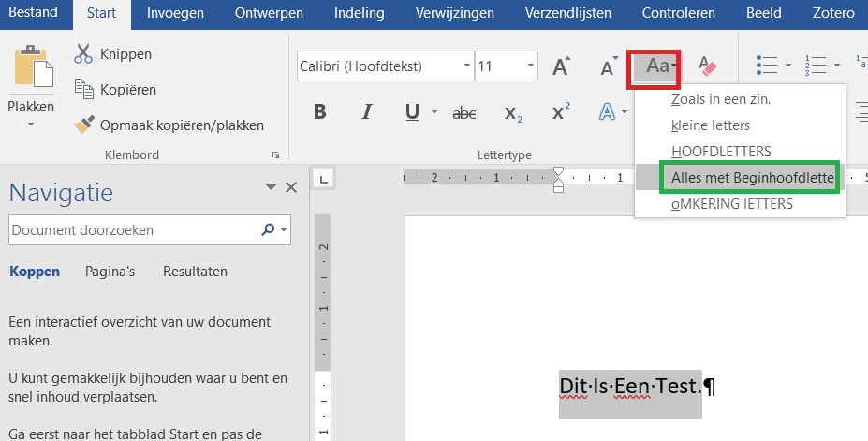Viewport: 868px width, 441px height.
Task: Open the numbered list dropdown arrow
Action: [836, 66]
